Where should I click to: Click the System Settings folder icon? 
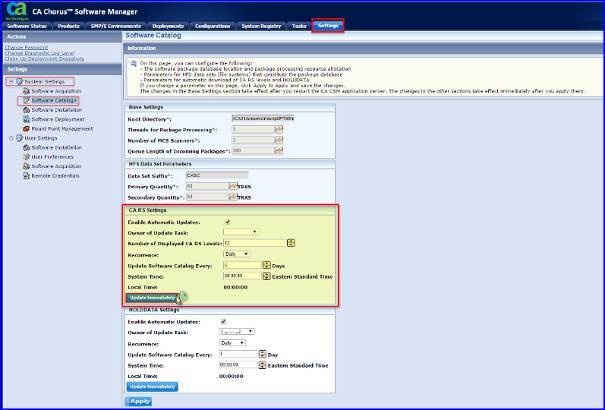19,82
